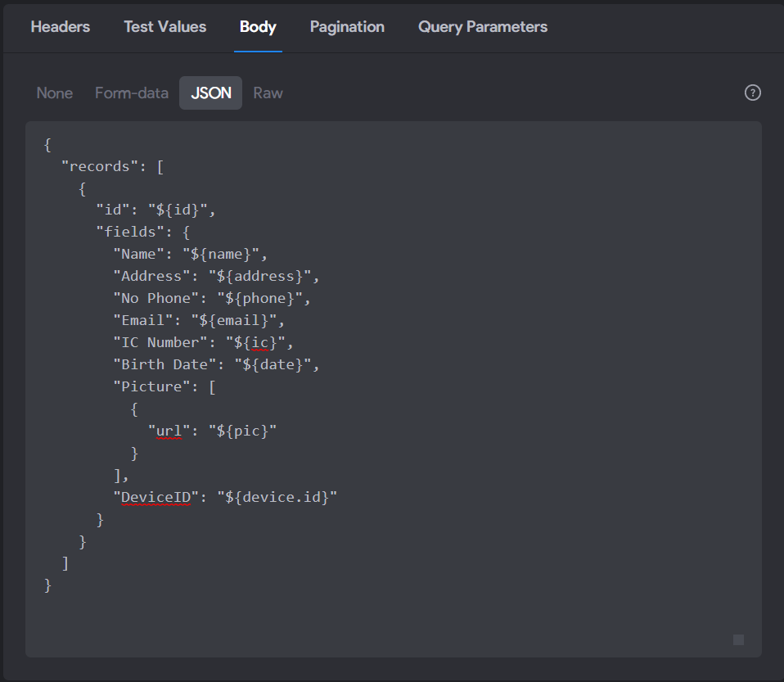This screenshot has width=784, height=682.
Task: Place cursor on "Name": "${name}" line
Action: 190,254
